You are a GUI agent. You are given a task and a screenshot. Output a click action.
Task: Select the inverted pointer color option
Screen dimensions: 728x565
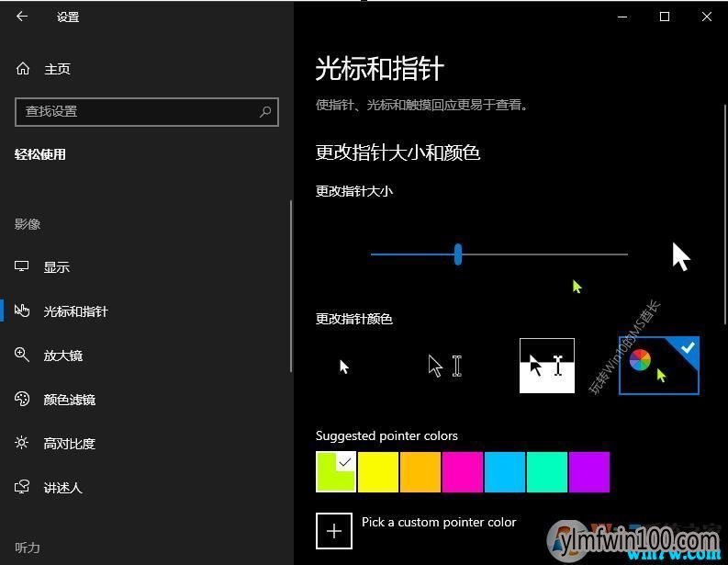click(547, 367)
